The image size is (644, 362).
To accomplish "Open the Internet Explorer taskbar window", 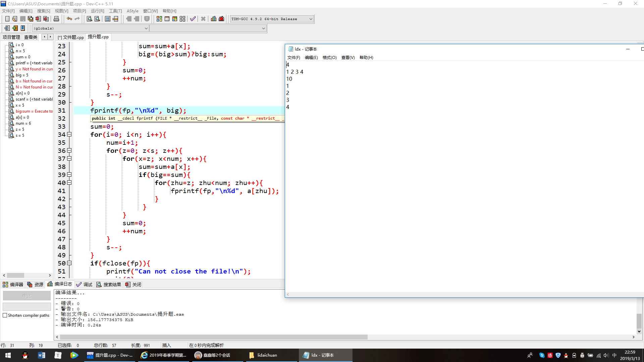I will pos(164,355).
